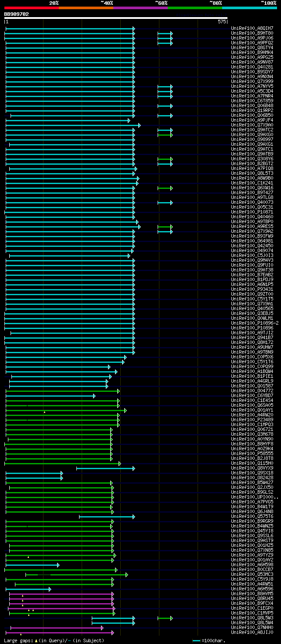
Task: Select the UniRef100_Q8GTY4 hit label
Action: pos(252,47)
